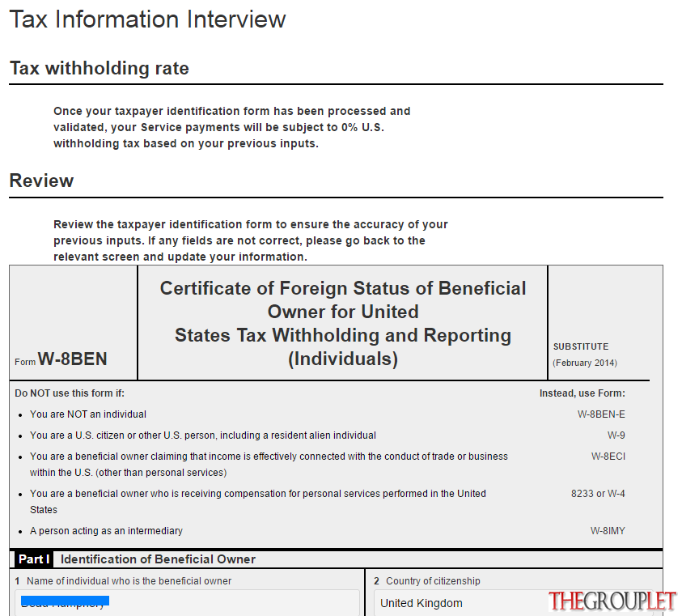The image size is (682, 616).
Task: Click the 'Review the taxpayer identification form' instruction paragraph
Action: point(251,240)
